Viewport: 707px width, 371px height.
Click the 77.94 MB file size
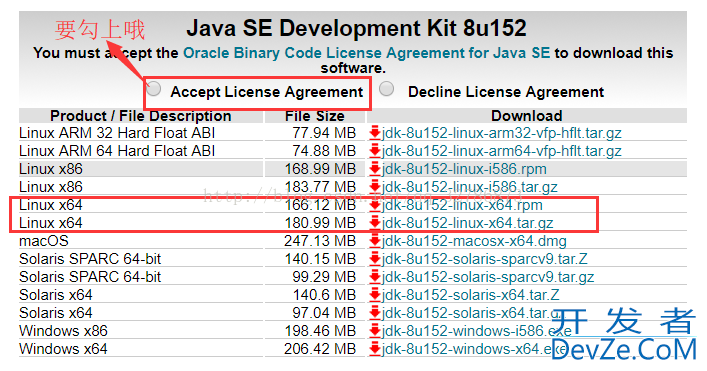tap(324, 133)
